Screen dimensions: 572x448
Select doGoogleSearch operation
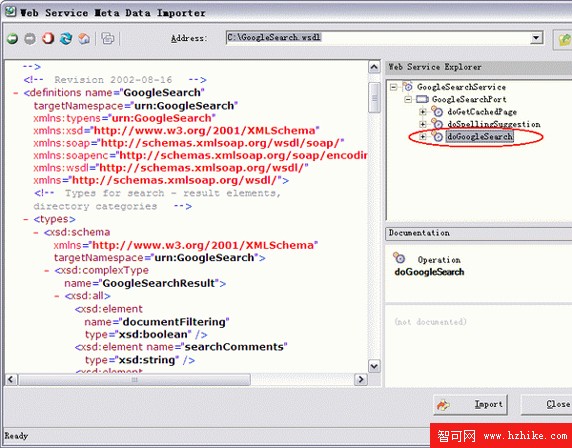pos(480,137)
